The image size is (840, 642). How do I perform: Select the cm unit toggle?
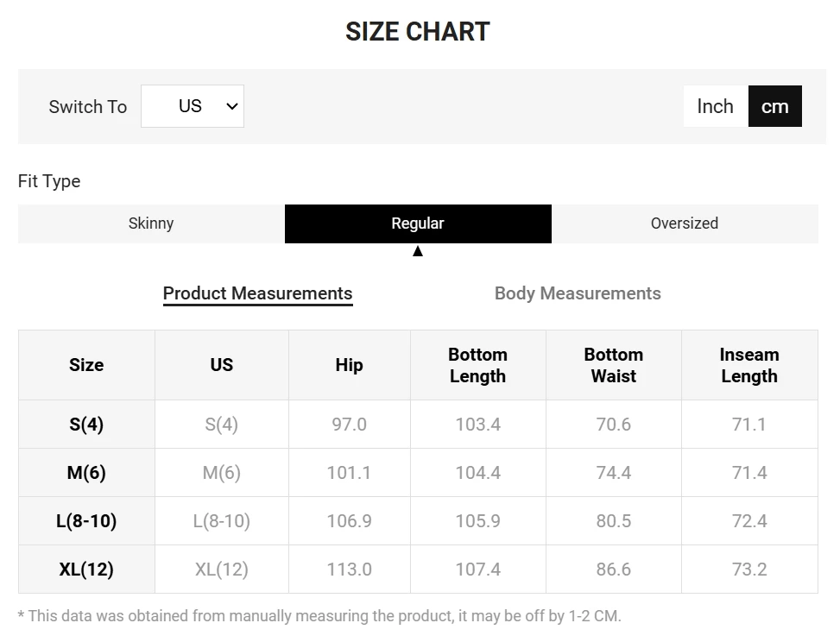774,106
